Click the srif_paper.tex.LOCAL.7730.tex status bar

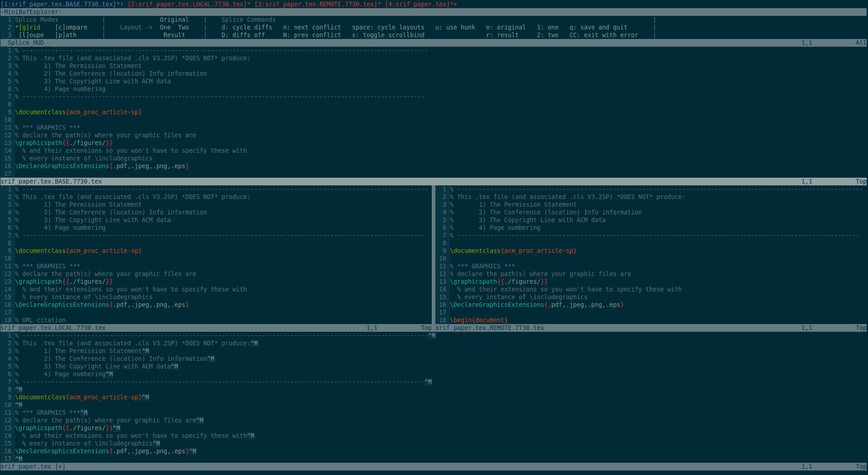(x=217, y=328)
